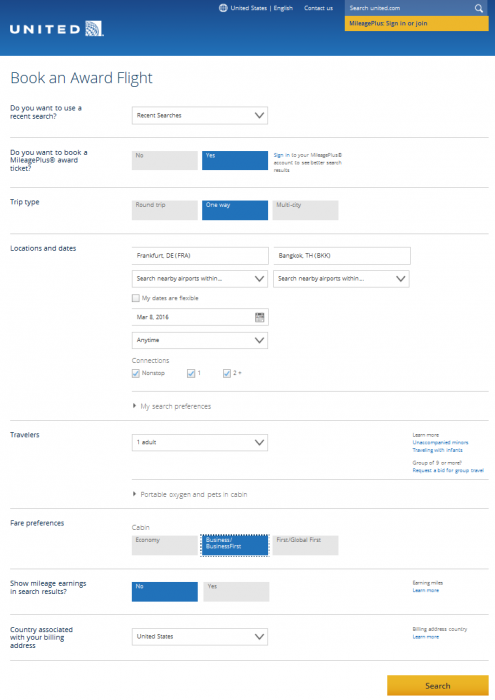Click the United logo
Viewport: 495px width, 700px height.
pyautogui.click(x=57, y=29)
